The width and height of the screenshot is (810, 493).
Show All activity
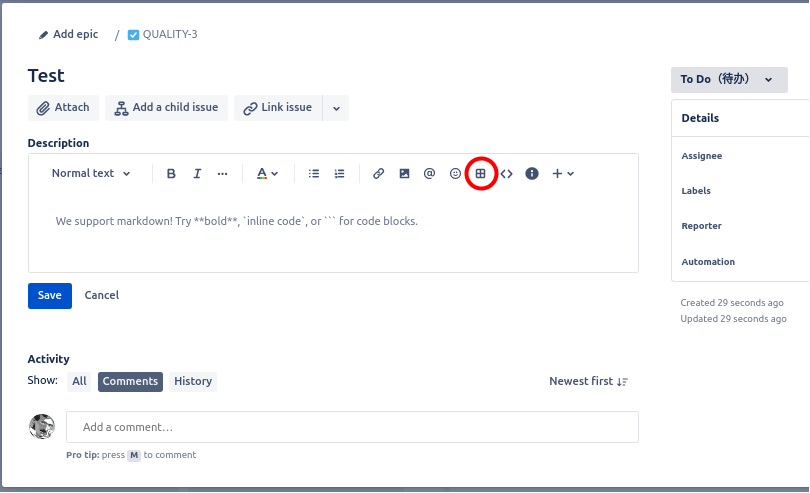tap(79, 381)
